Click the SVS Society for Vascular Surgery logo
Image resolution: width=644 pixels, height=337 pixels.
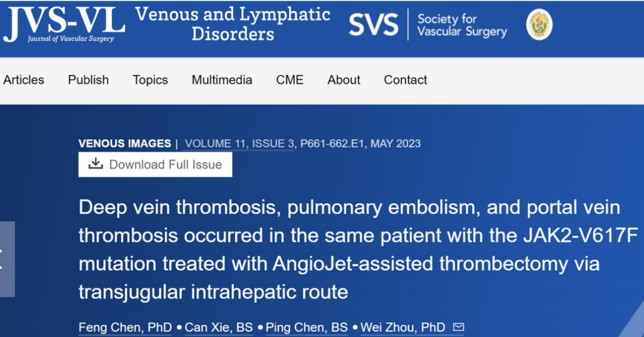(x=428, y=24)
